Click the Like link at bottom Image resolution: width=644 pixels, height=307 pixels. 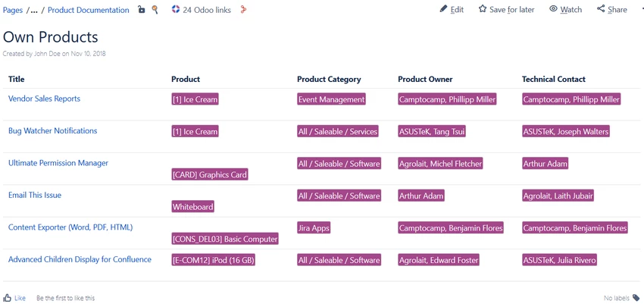coord(20,298)
